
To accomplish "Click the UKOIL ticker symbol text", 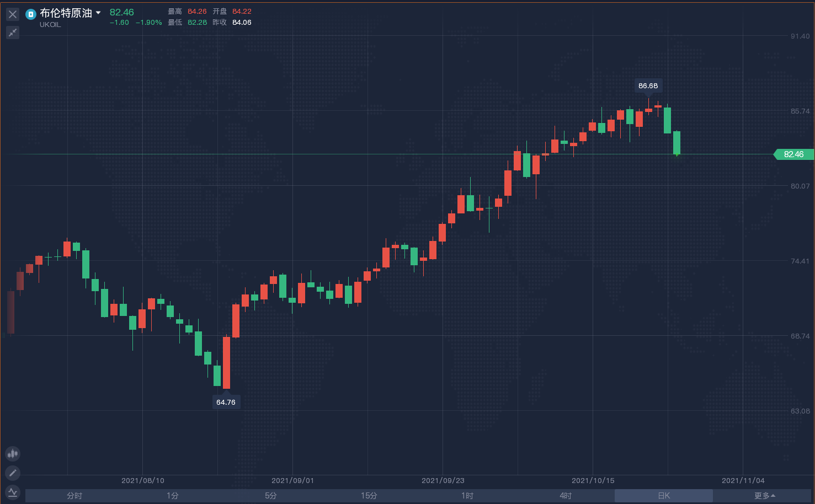I will pos(50,25).
